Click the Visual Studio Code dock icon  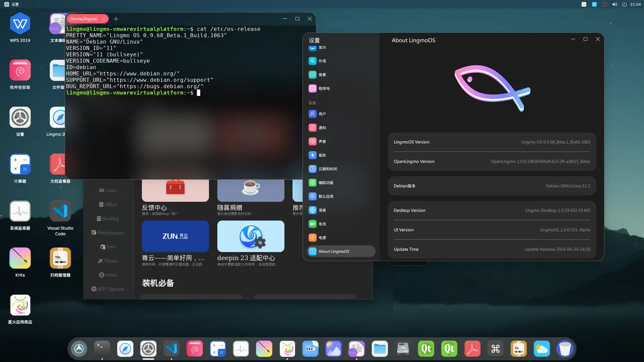coord(171,349)
